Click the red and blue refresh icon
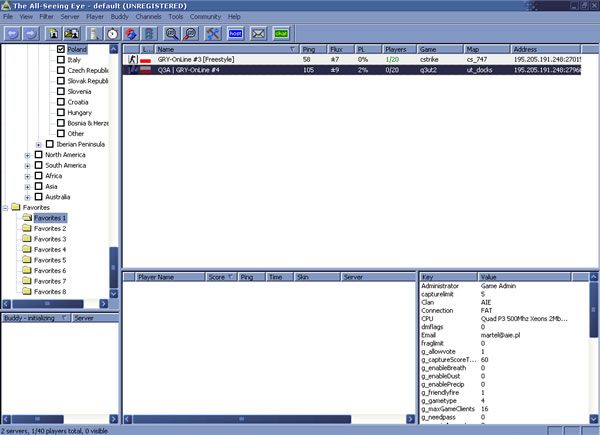Image resolution: width=600 pixels, height=435 pixels. [x=131, y=33]
